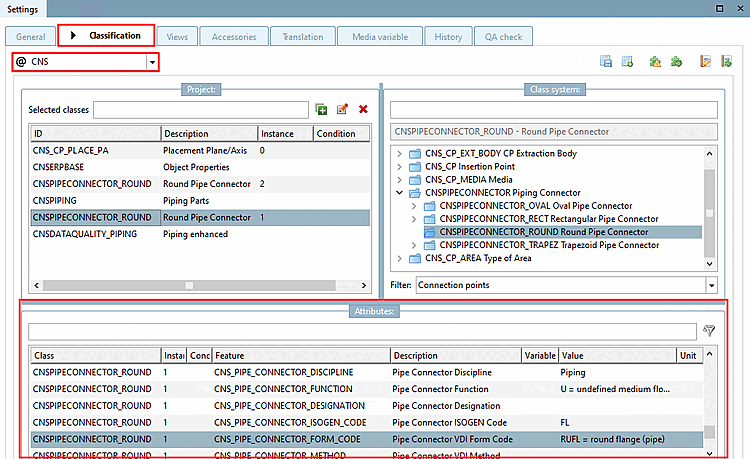Click the edit class pencil icon

pos(342,109)
